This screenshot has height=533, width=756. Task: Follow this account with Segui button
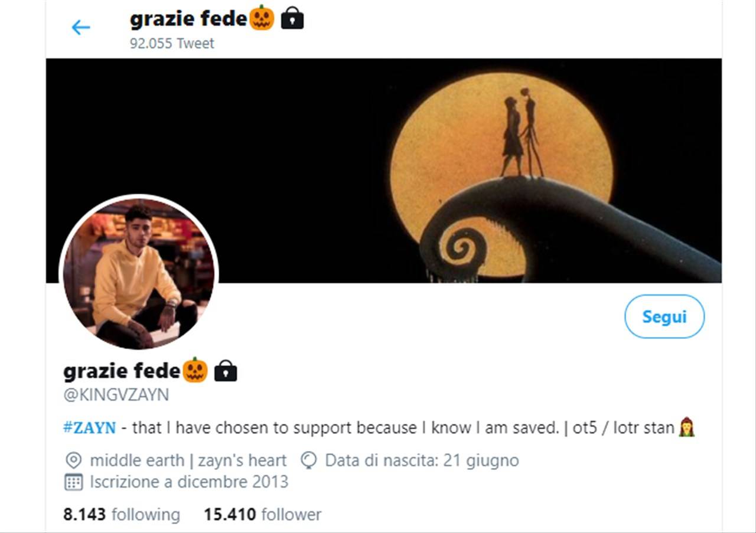coord(664,316)
